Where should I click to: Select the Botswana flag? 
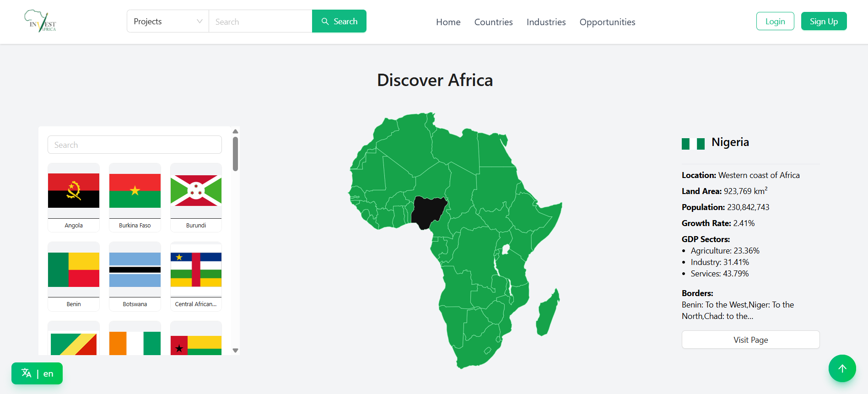tap(135, 270)
